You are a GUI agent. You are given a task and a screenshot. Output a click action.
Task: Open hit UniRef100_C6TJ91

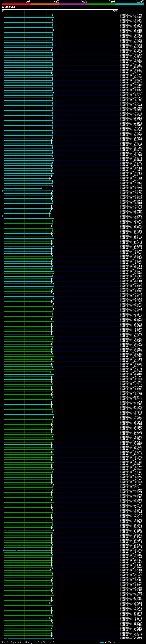(x=131, y=22)
